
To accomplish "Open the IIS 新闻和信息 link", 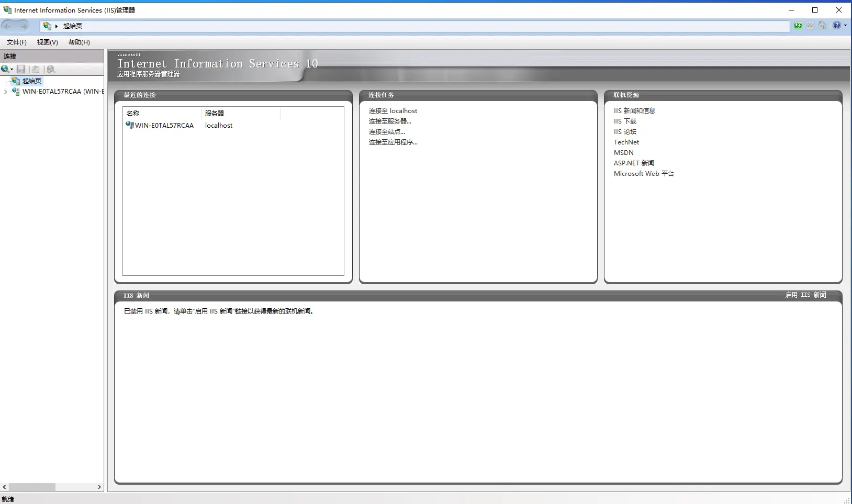I will click(634, 110).
